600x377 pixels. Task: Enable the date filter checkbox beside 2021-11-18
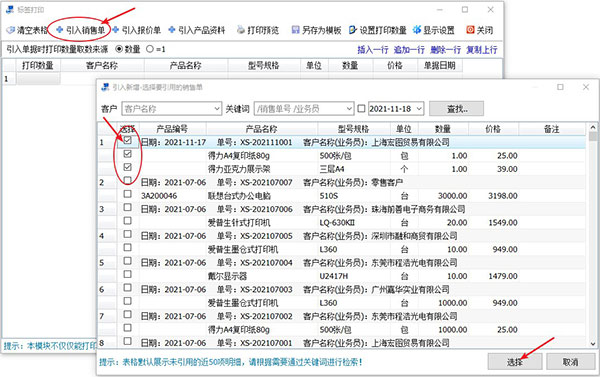coord(361,109)
